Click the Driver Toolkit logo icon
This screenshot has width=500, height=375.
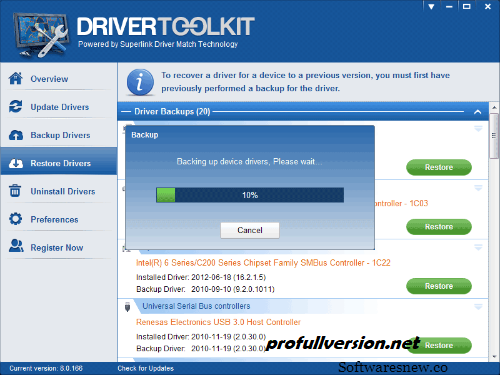[42, 34]
